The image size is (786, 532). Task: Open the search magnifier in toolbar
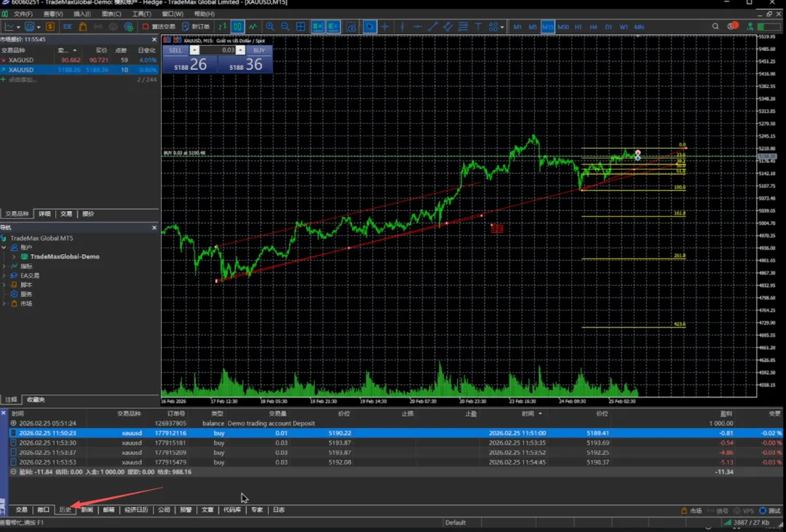point(715,27)
